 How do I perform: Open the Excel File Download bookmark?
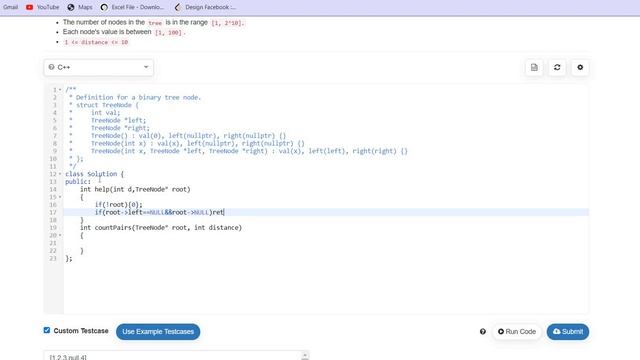point(132,7)
